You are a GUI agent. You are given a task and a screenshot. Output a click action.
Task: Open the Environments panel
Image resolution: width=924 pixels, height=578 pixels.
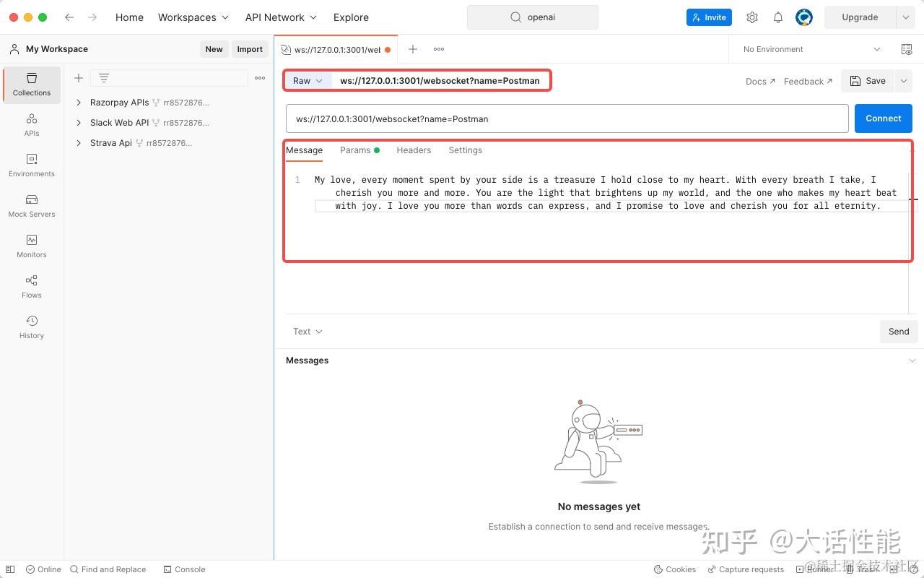coord(31,165)
